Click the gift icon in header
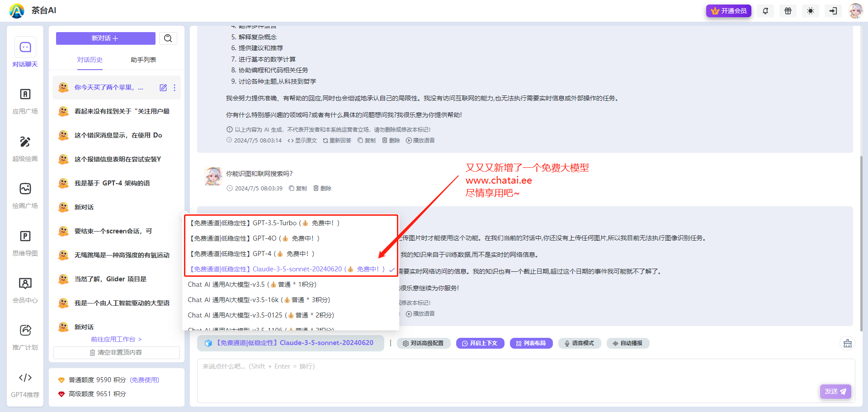The image size is (868, 412). tap(788, 11)
